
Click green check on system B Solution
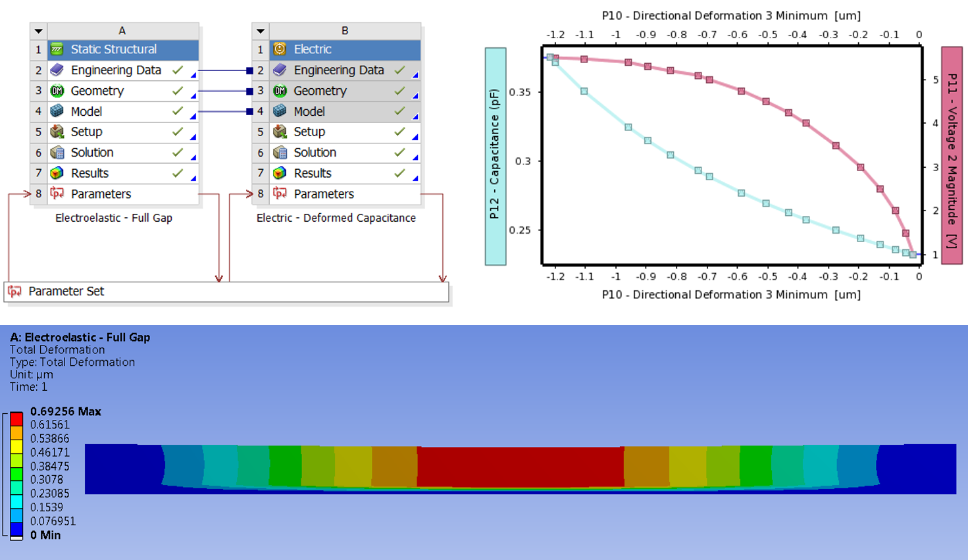click(x=399, y=153)
